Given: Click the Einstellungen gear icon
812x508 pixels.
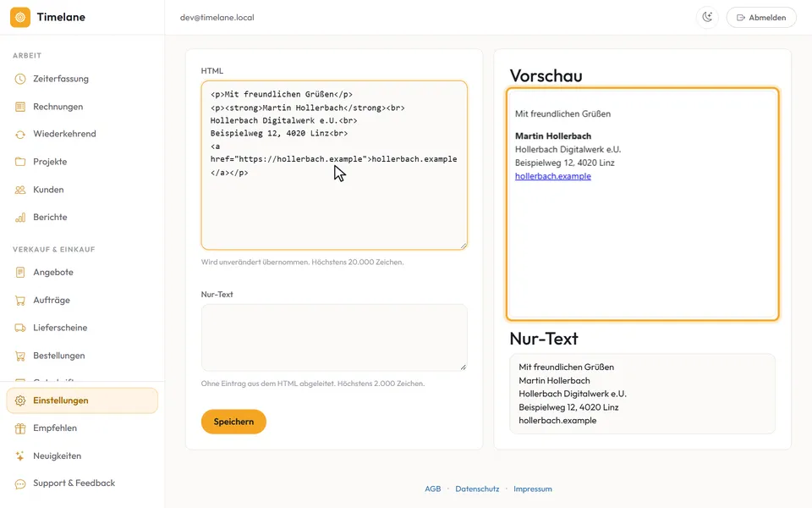Looking at the screenshot, I should coord(20,400).
